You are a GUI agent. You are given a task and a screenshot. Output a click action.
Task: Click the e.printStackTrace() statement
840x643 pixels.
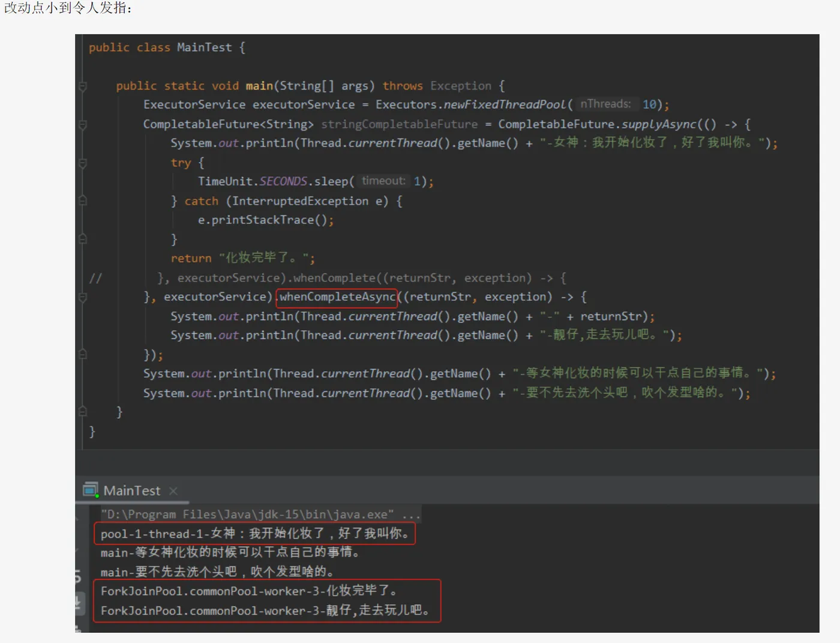(x=266, y=220)
